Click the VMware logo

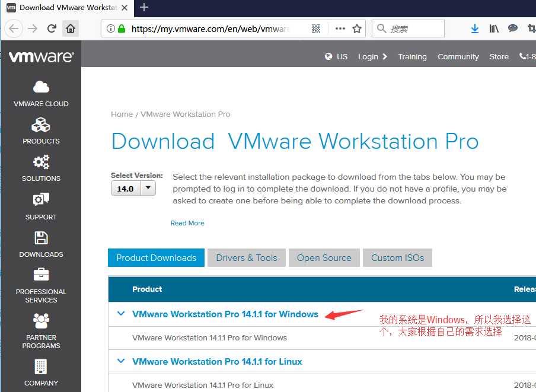42,57
